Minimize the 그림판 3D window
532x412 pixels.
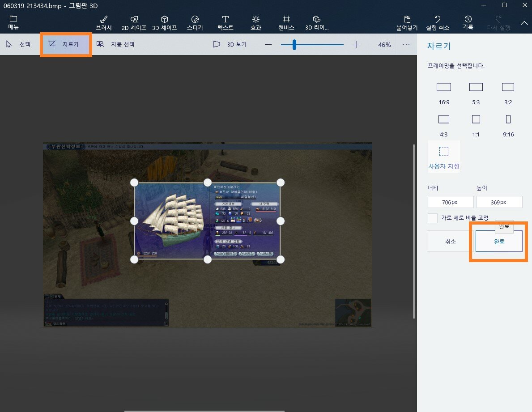point(484,5)
